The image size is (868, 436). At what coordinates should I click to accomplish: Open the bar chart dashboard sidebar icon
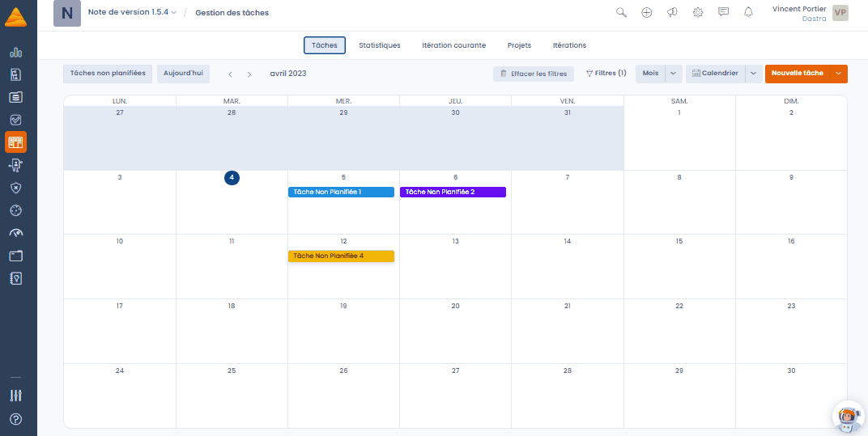coord(16,53)
